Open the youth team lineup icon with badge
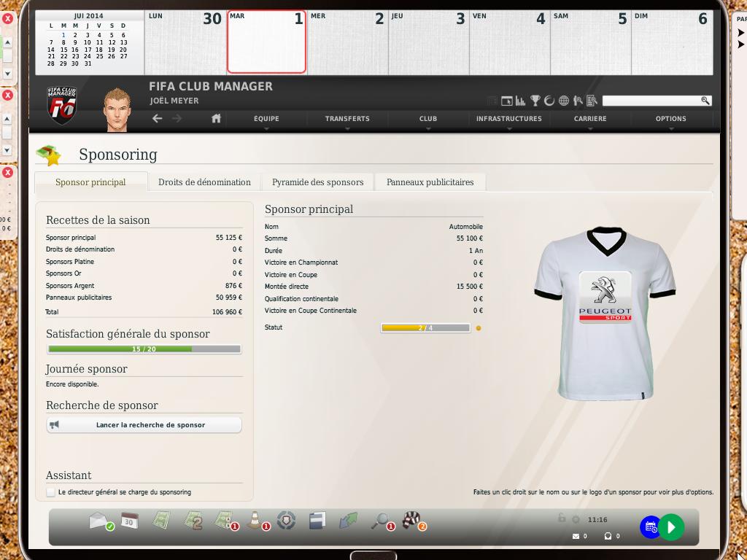Screen dimensions: 747x560 (225, 521)
